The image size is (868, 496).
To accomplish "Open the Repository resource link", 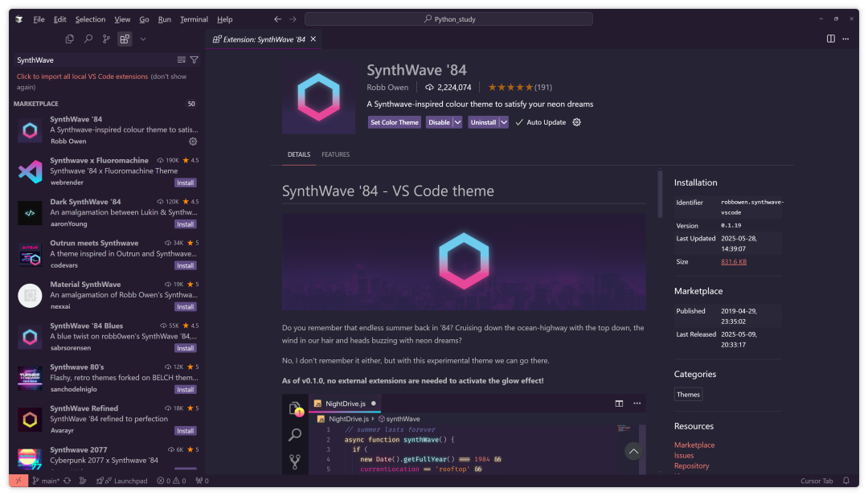I will coord(691,465).
